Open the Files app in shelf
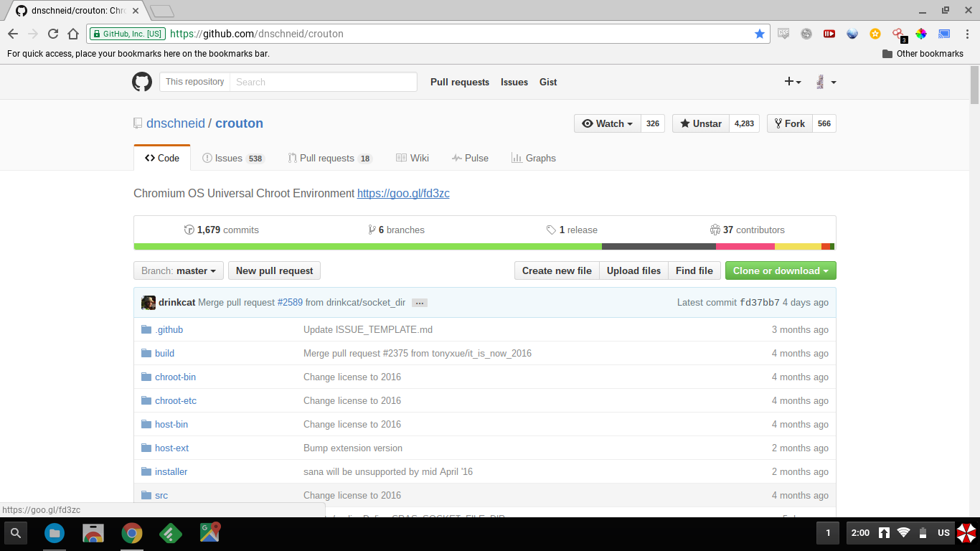 click(55, 533)
